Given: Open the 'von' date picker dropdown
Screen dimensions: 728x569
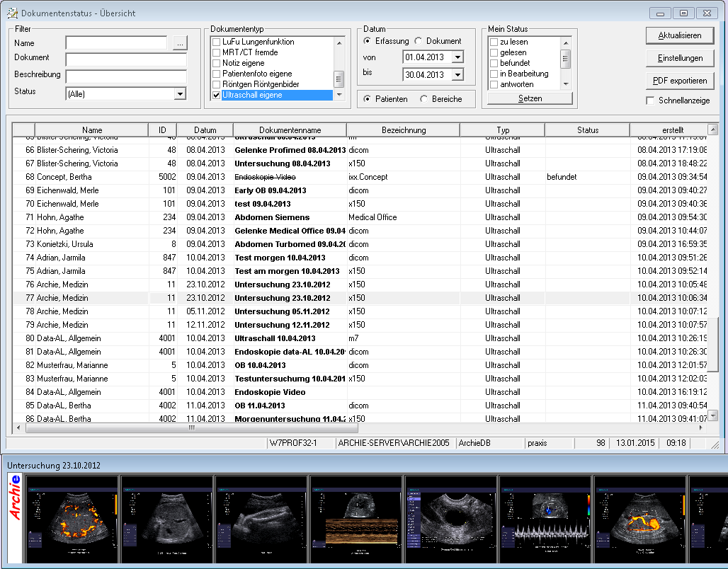Looking at the screenshot, I should (457, 57).
